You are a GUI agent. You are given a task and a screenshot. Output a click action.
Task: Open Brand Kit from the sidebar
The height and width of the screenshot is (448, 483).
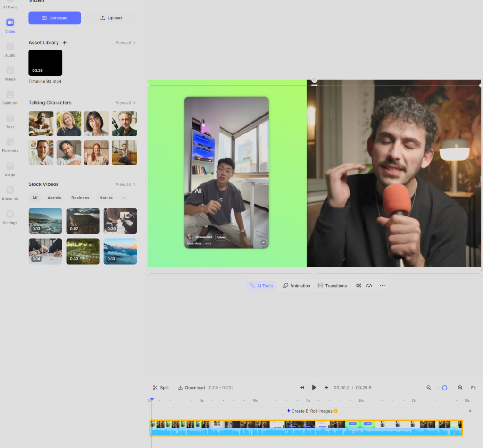10,193
